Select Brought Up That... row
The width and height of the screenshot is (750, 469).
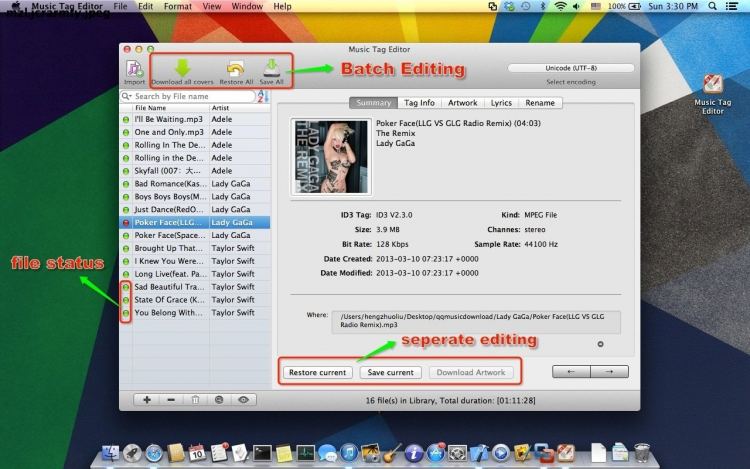(x=195, y=248)
